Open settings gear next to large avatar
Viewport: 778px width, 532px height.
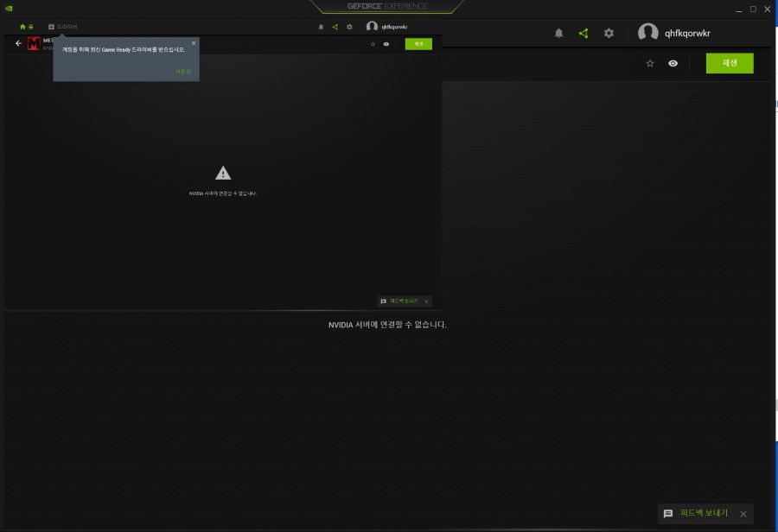point(609,33)
